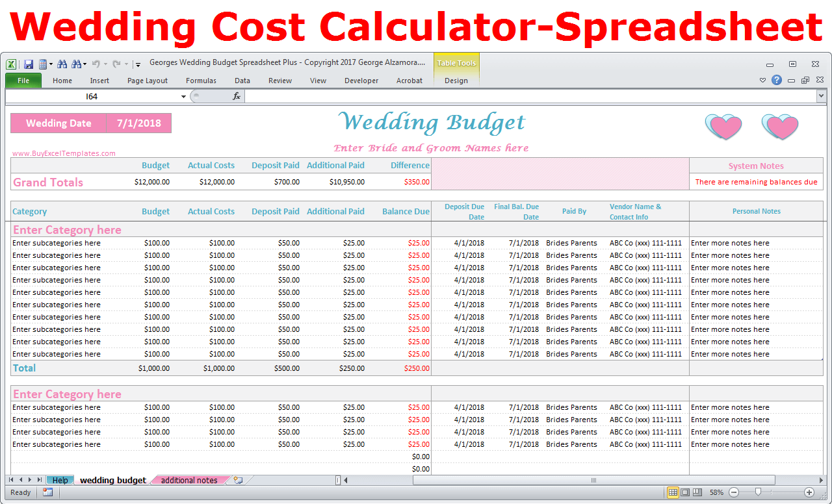
Task: Click the zoom level slider handle
Action: [757, 492]
